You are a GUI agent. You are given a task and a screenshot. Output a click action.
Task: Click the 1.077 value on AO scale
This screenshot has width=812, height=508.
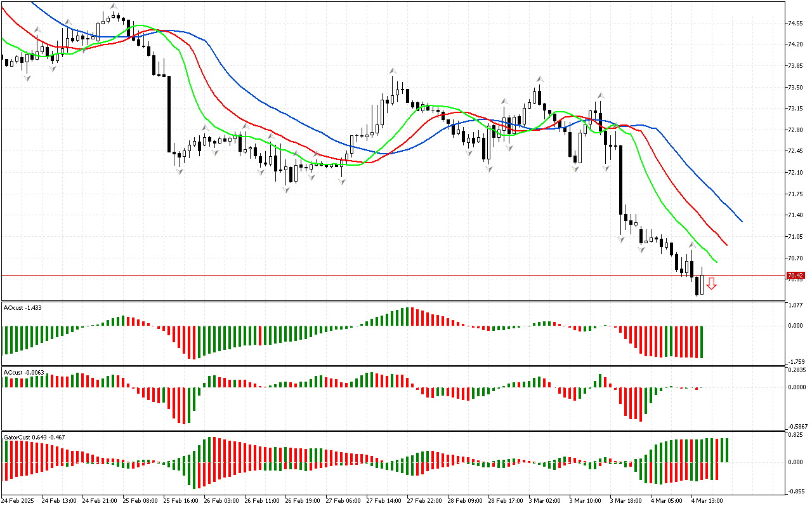(795, 305)
